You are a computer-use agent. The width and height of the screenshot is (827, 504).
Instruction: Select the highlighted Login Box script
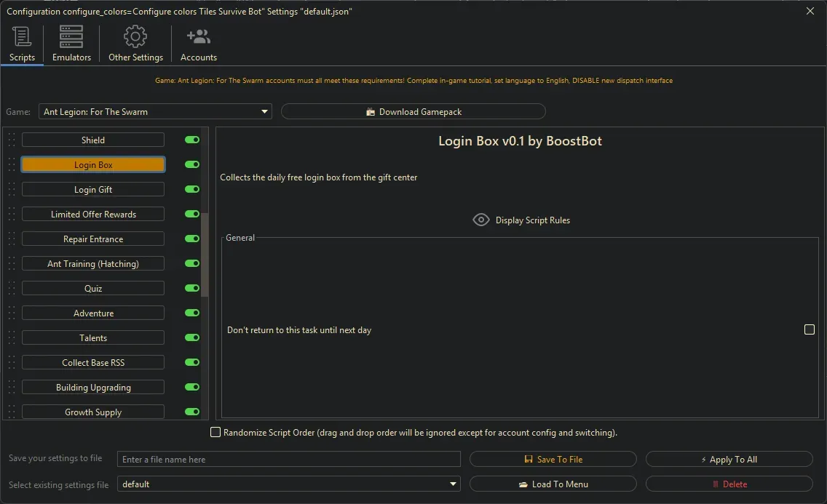click(x=93, y=165)
